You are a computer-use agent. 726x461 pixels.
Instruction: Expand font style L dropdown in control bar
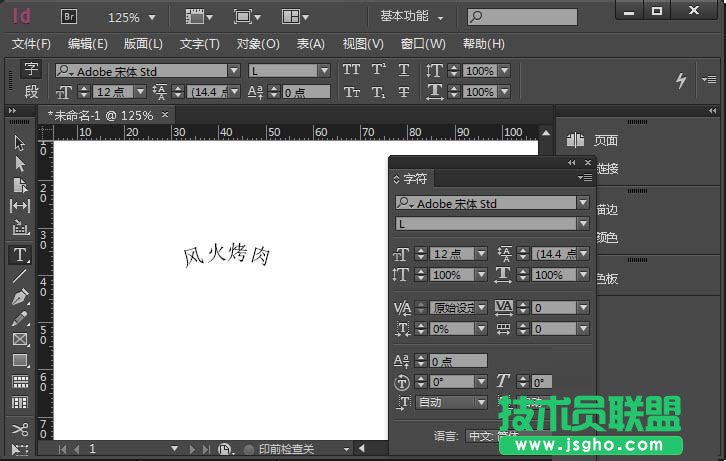pos(324,70)
